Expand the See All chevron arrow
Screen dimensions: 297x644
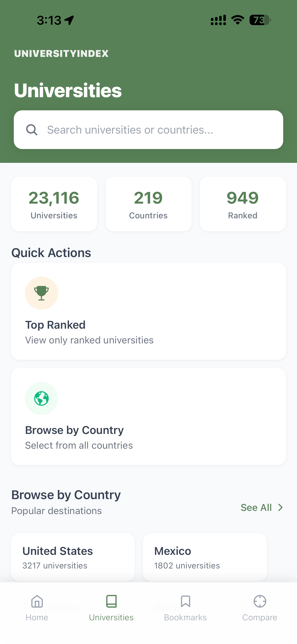pos(280,507)
